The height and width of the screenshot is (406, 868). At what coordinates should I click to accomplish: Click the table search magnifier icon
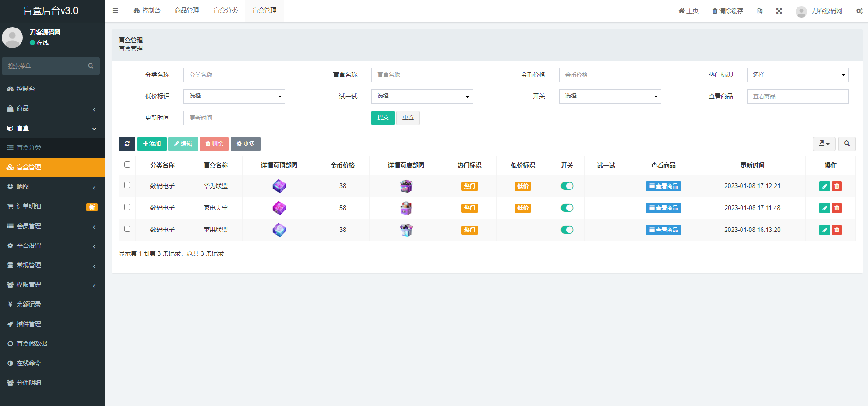pos(847,144)
